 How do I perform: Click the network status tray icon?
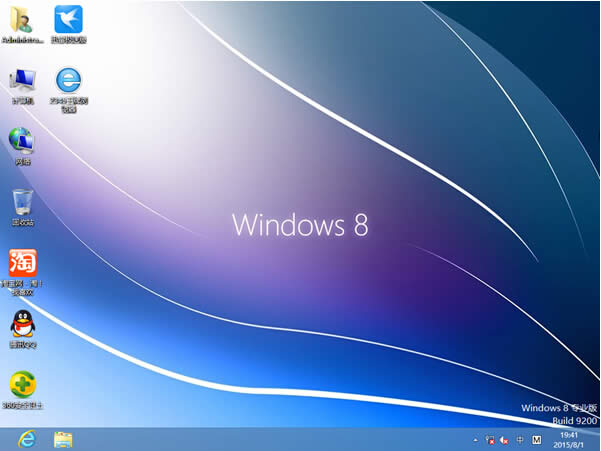point(489,440)
